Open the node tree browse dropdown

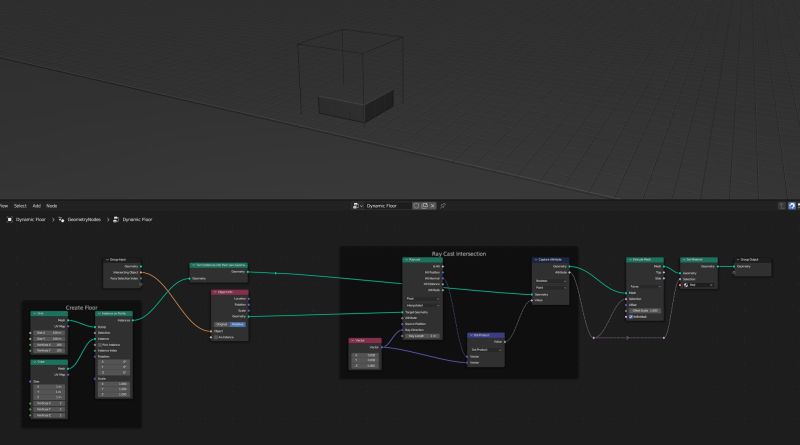(357, 206)
